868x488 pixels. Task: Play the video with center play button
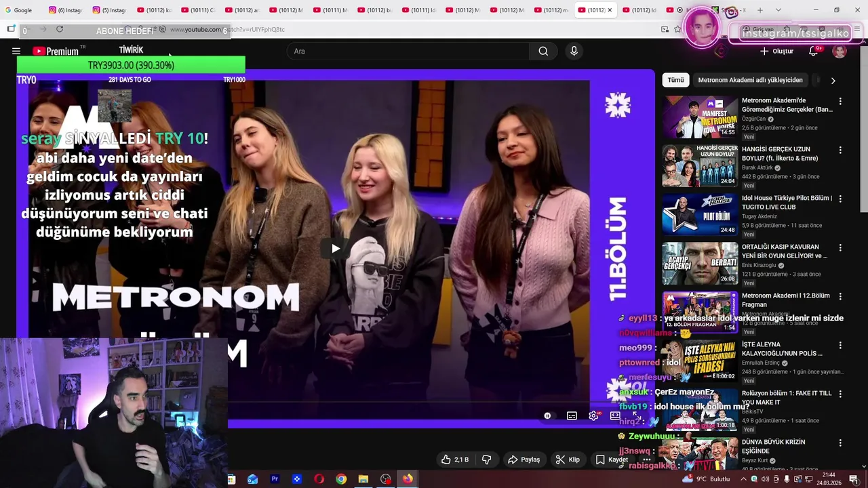point(336,248)
